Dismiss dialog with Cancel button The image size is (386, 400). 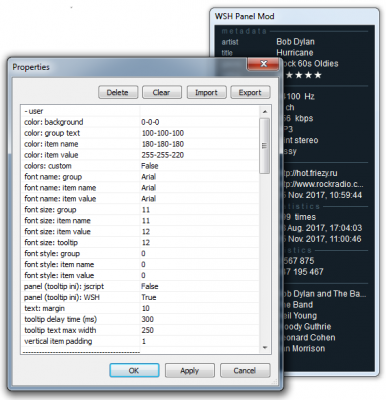(245, 370)
